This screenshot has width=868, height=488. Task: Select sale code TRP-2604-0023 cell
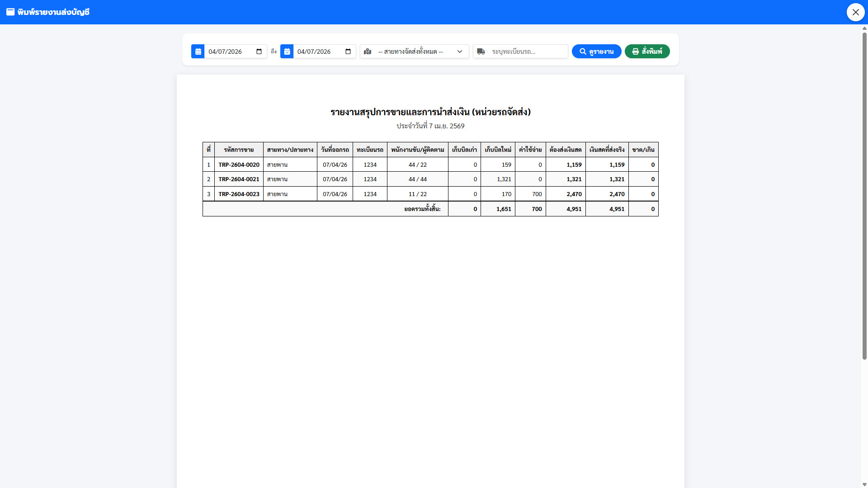[x=239, y=194]
